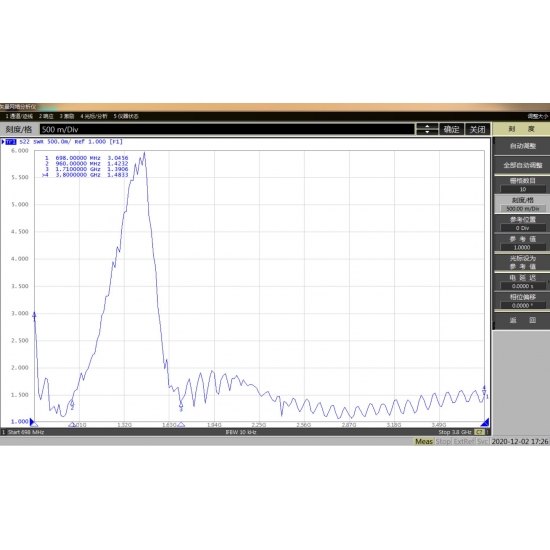The image size is (550, 550).
Task: Click the Meas status indicator
Action: pyautogui.click(x=424, y=441)
